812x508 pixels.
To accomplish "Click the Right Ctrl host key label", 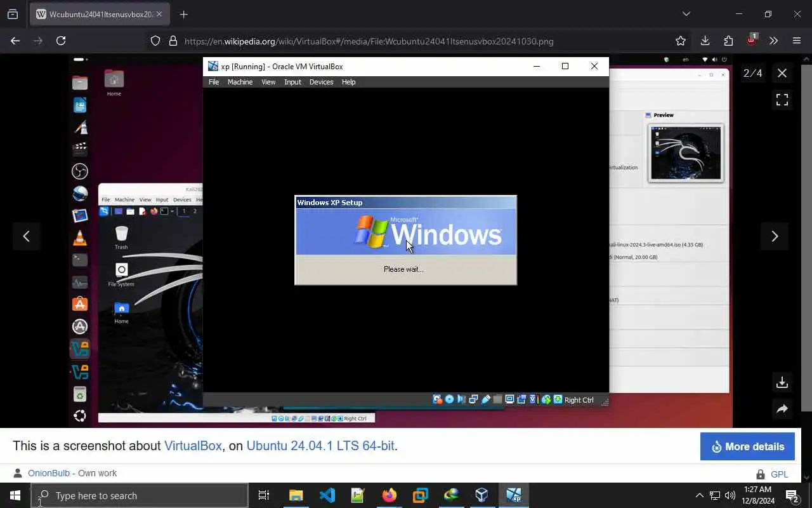I will (579, 400).
